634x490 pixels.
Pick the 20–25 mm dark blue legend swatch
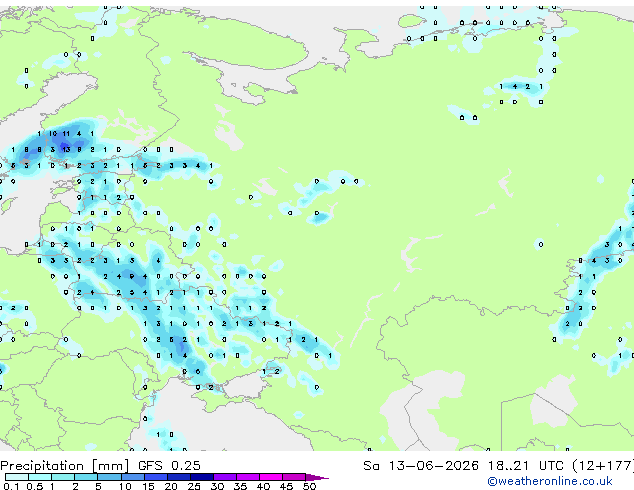pyautogui.click(x=178, y=477)
